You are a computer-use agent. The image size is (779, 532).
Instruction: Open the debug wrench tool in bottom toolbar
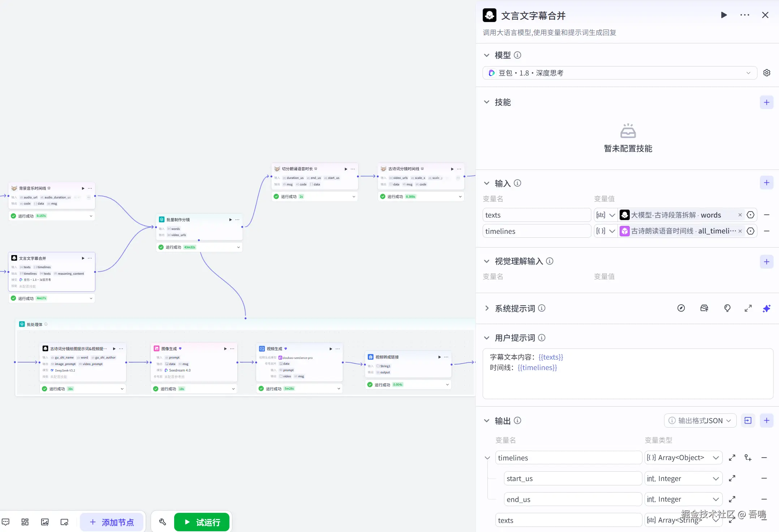tap(163, 522)
